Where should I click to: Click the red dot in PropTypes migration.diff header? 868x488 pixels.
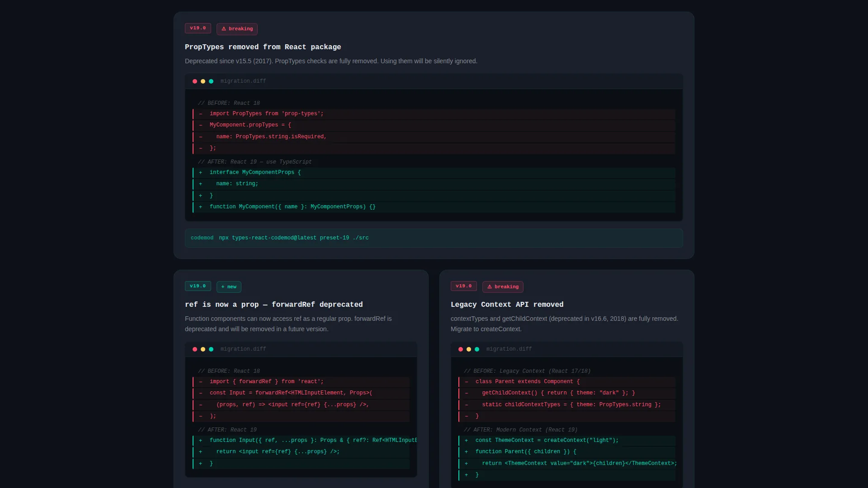(195, 81)
